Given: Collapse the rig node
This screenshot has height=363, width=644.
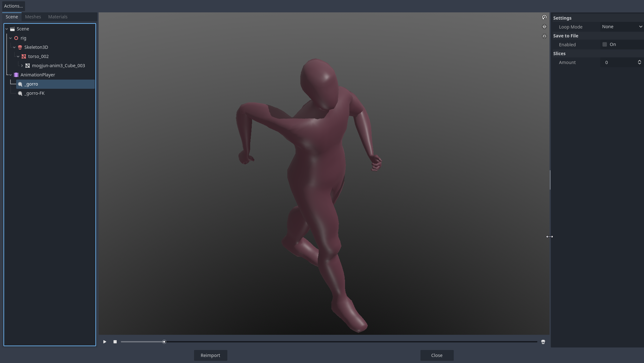Looking at the screenshot, I should 10,38.
